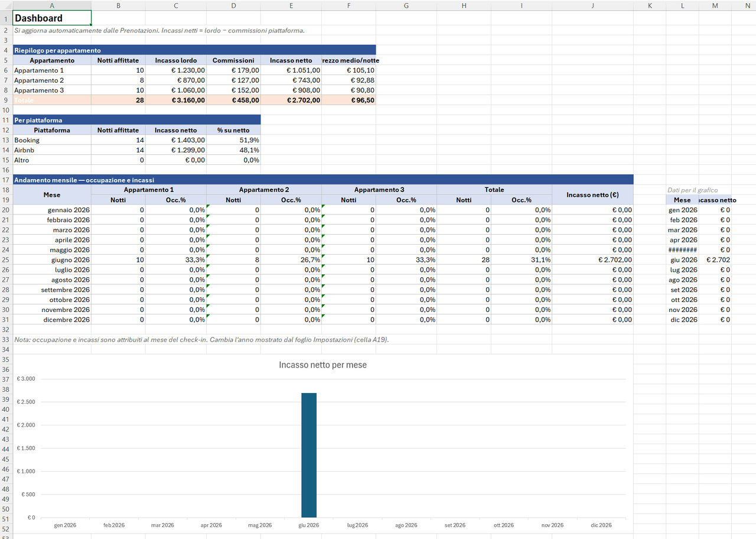Select the "giugno 2026" month label
The height and width of the screenshot is (539, 756).
click(x=52, y=260)
